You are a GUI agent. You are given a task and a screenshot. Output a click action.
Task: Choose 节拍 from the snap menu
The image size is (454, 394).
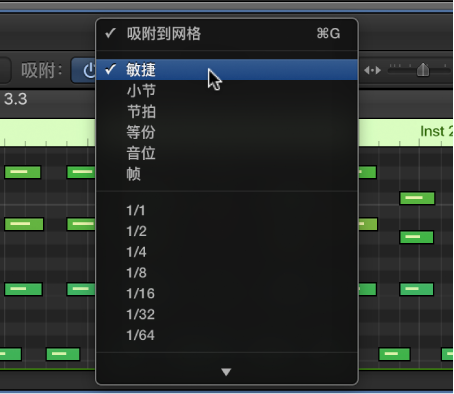coord(227,111)
